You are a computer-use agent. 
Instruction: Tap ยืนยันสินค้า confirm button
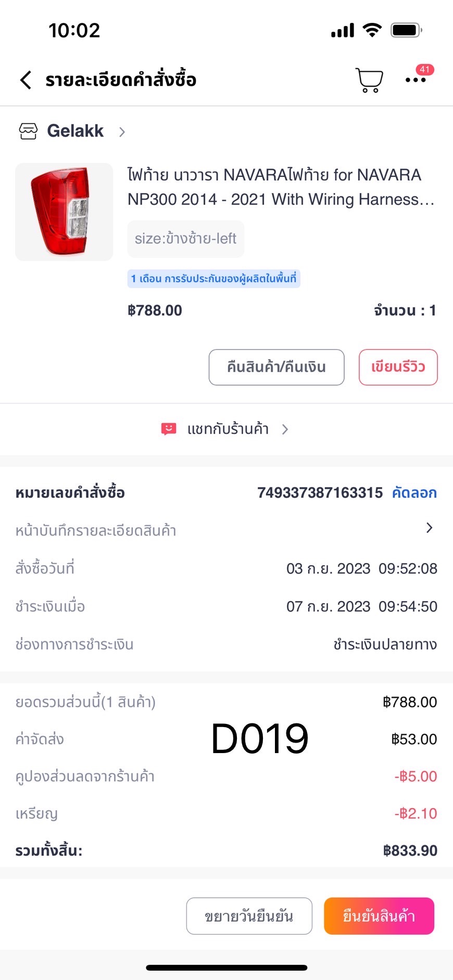coord(379,916)
